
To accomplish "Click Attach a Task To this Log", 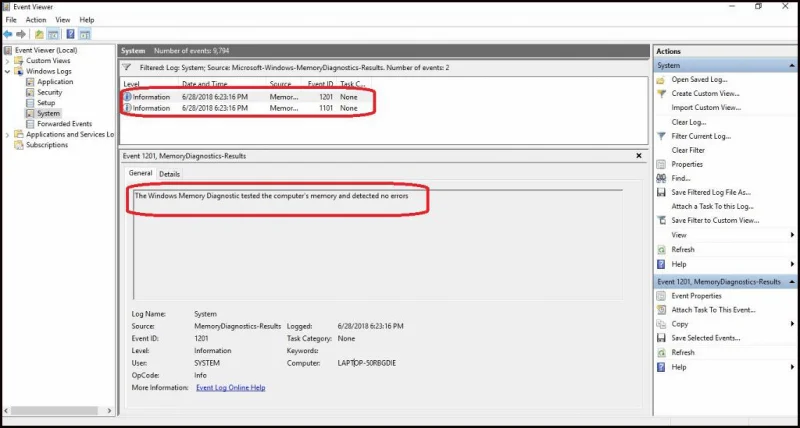I will 712,207.
